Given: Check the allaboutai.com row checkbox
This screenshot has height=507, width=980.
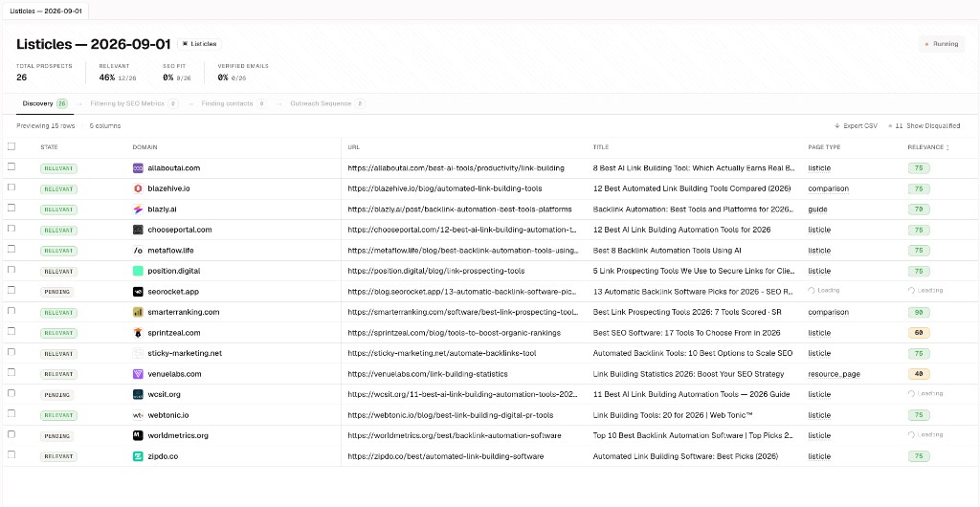Looking at the screenshot, I should [x=11, y=166].
